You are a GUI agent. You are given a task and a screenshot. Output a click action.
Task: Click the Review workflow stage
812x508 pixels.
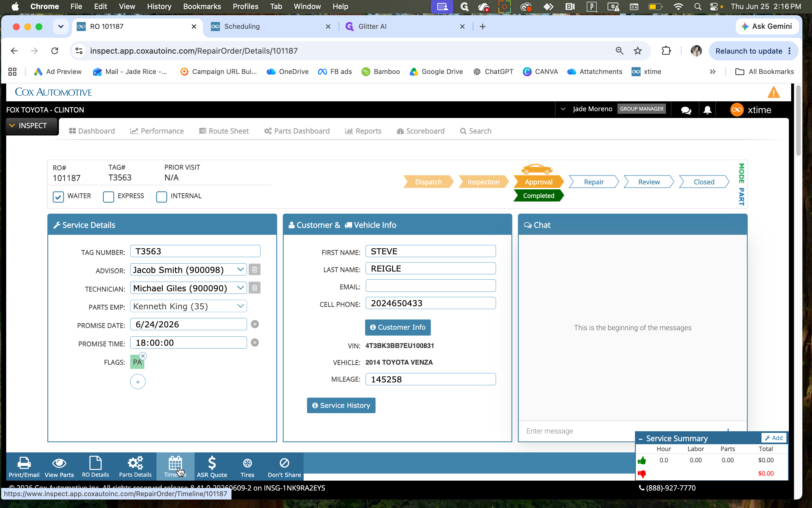click(x=649, y=182)
